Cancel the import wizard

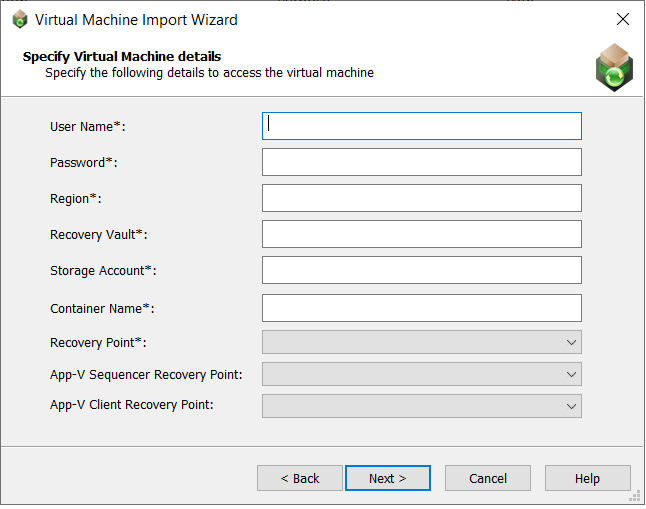tap(487, 478)
